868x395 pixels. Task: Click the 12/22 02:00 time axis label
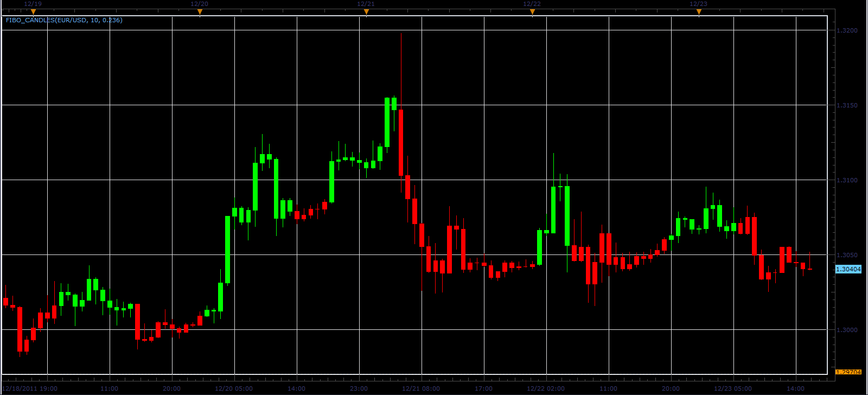coord(546,388)
